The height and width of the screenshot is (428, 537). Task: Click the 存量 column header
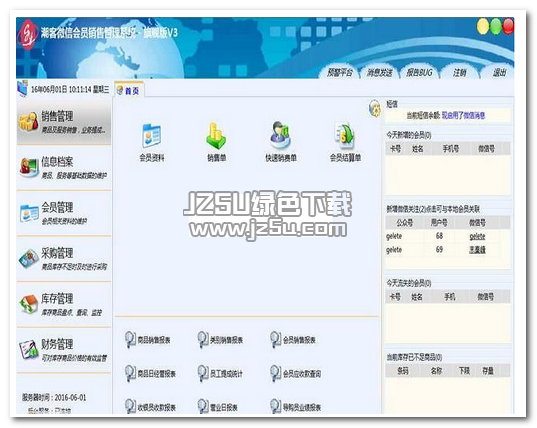point(487,371)
